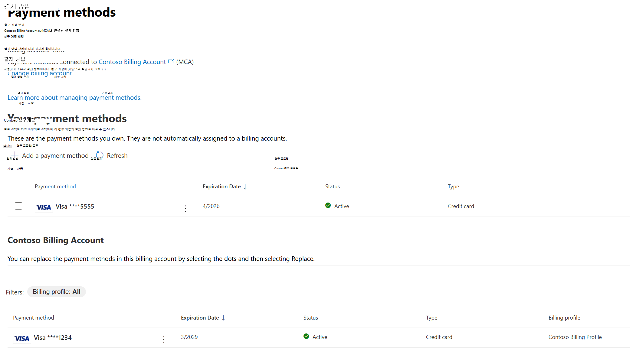The image size is (630, 364).
Task: Click Visa ****5555 card name
Action: pyautogui.click(x=75, y=206)
